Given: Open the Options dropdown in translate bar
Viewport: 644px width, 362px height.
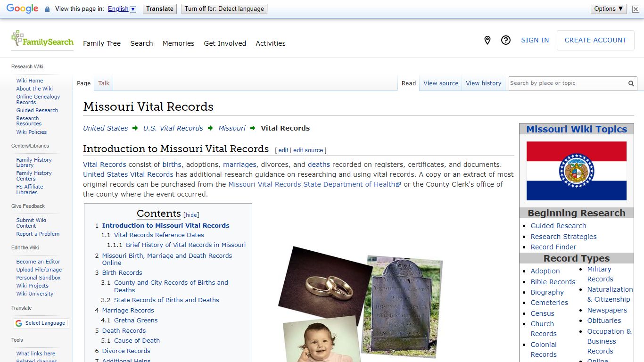Looking at the screenshot, I should 609,8.
